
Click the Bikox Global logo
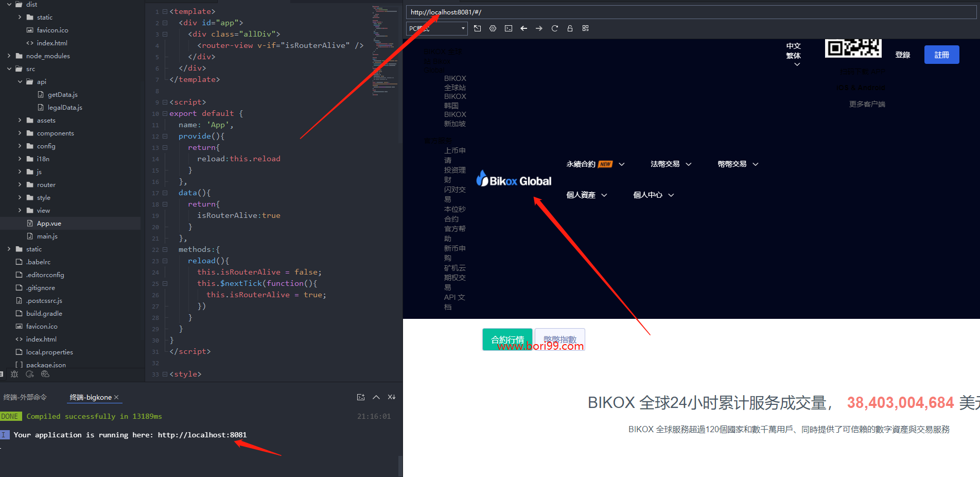[x=514, y=178]
